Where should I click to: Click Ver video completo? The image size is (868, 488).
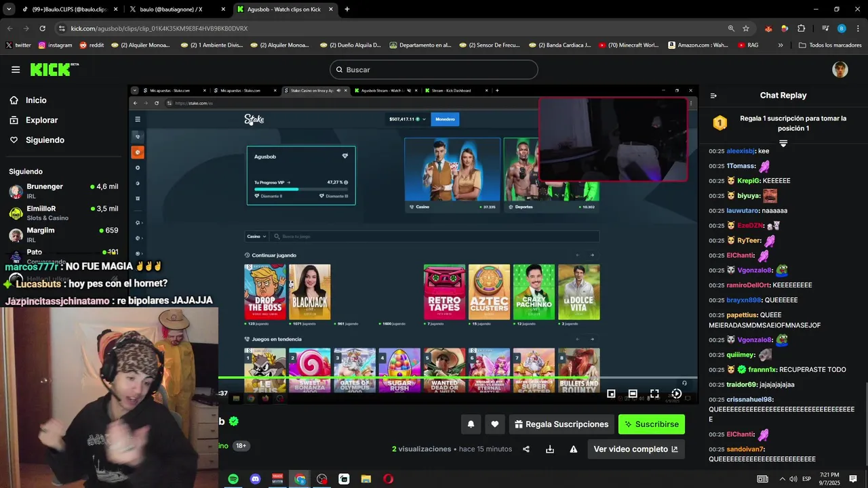coord(635,449)
